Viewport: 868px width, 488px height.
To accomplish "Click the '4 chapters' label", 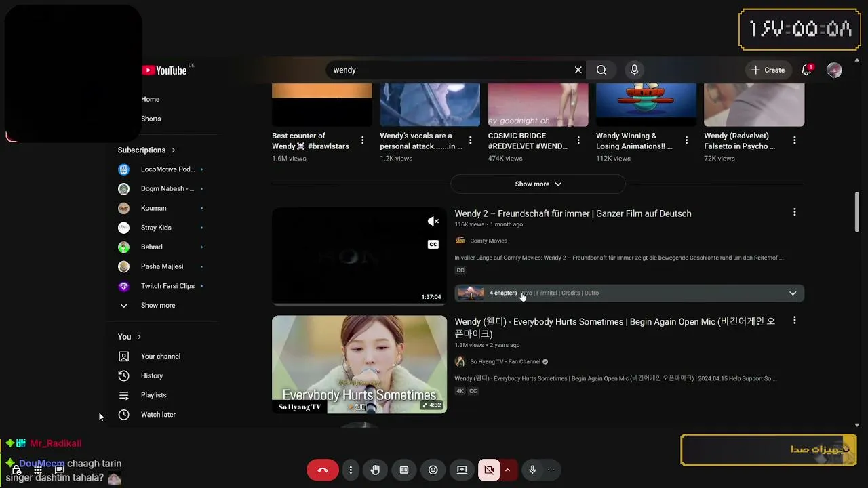I will click(x=503, y=293).
